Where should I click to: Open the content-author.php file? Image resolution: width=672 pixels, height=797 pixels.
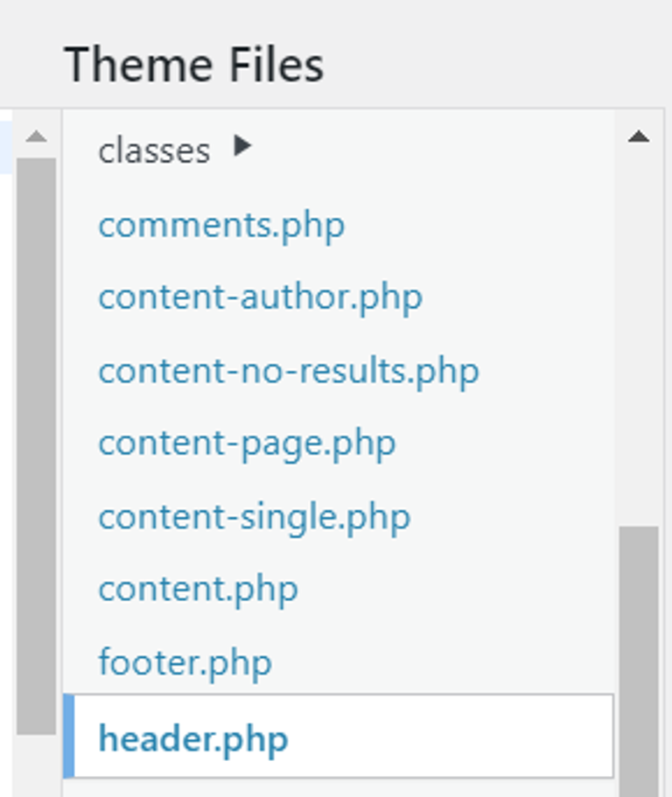pos(260,297)
